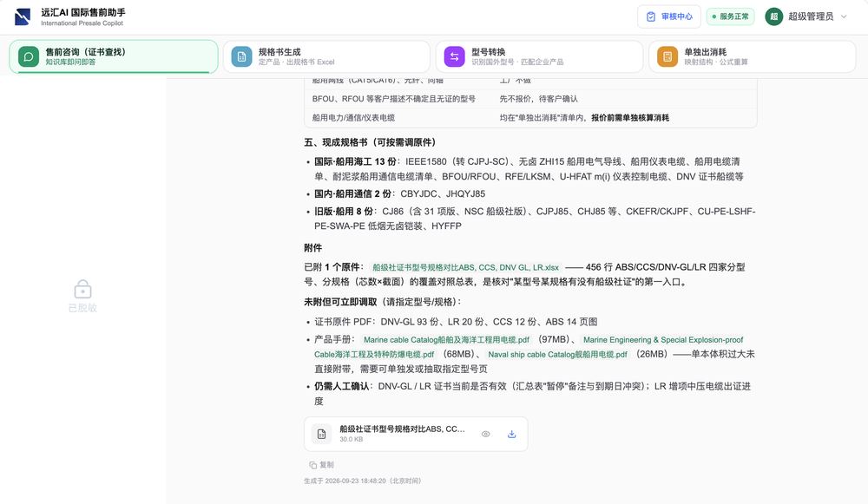Click the green chat bubble icon
The height and width of the screenshot is (504, 868).
tap(29, 56)
